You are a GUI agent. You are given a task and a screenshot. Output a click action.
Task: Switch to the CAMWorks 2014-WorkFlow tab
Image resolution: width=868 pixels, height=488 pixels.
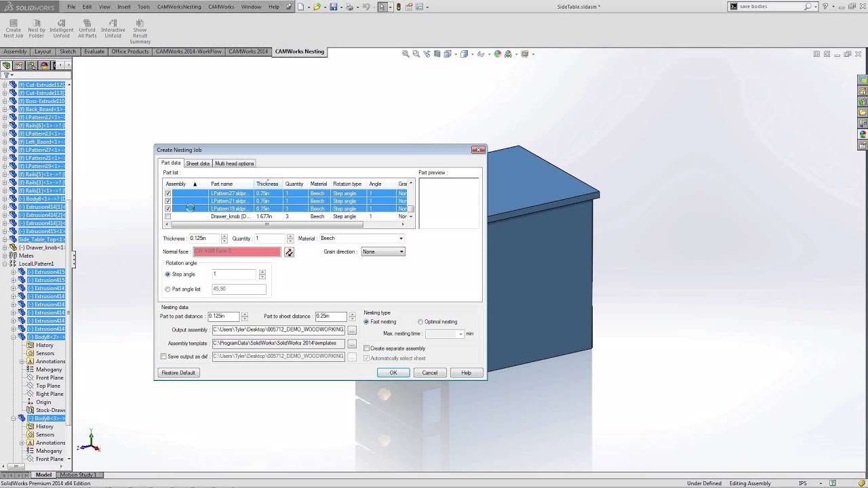point(189,52)
